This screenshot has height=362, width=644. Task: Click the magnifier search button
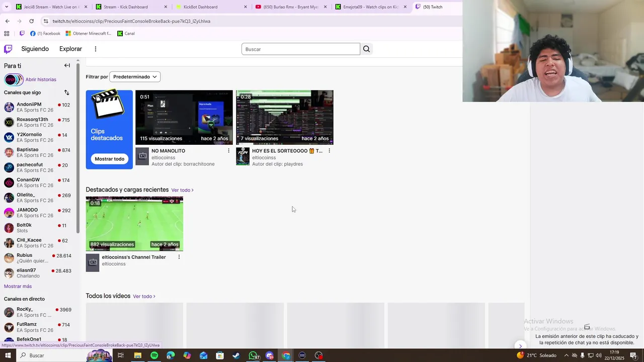coord(366,49)
